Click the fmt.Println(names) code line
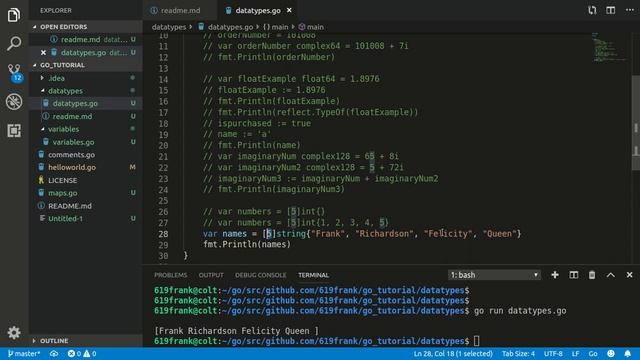640x360 pixels. (x=247, y=244)
